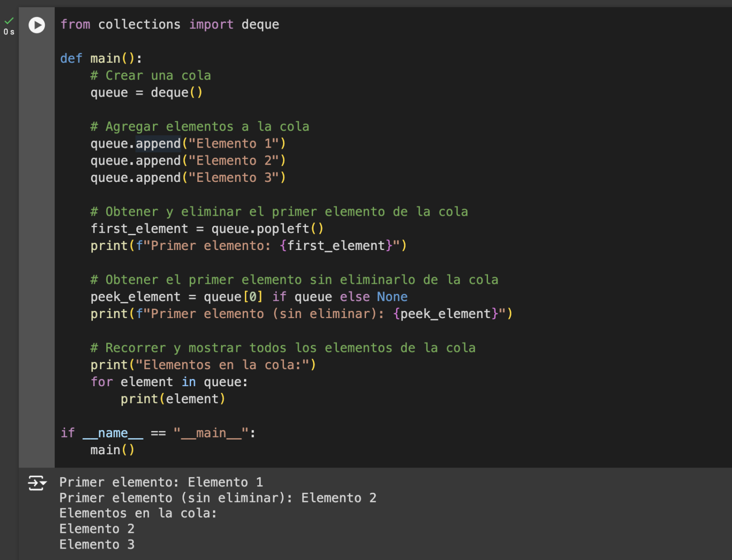Viewport: 732px width, 560px height.
Task: Click the main() function definition line
Action: tap(101, 58)
